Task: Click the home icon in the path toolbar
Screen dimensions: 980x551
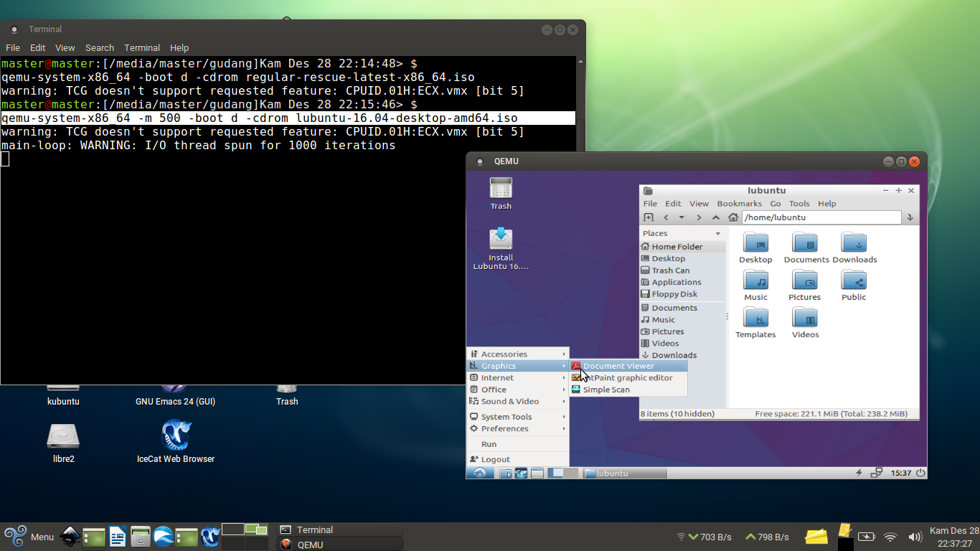Action: 733,217
